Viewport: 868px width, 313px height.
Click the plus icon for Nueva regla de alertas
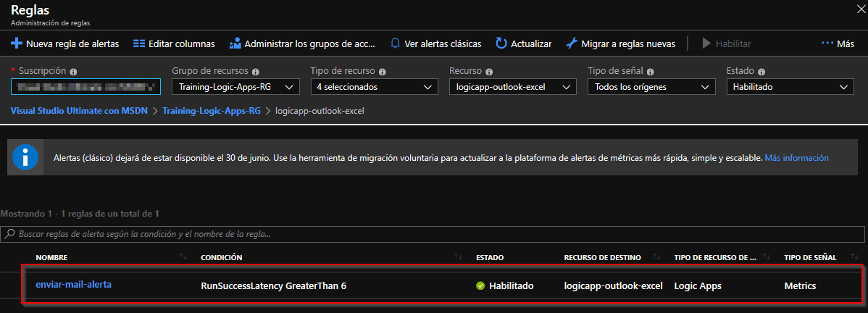tap(16, 43)
